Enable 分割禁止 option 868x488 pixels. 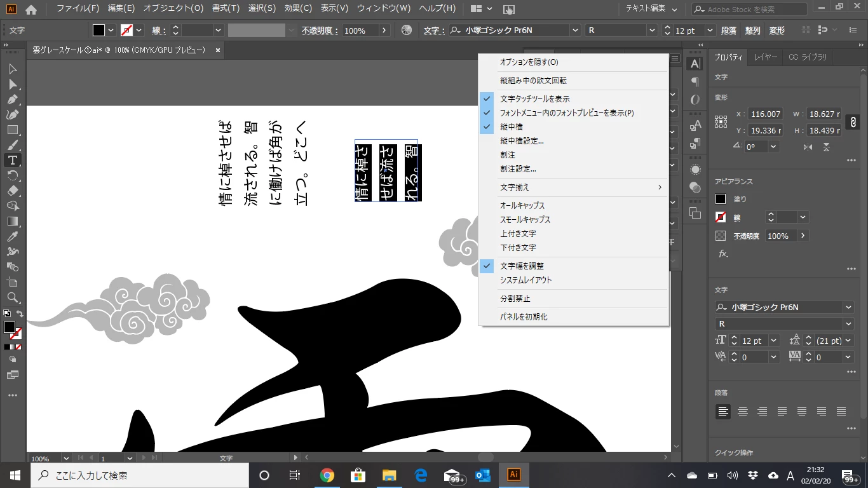point(515,299)
